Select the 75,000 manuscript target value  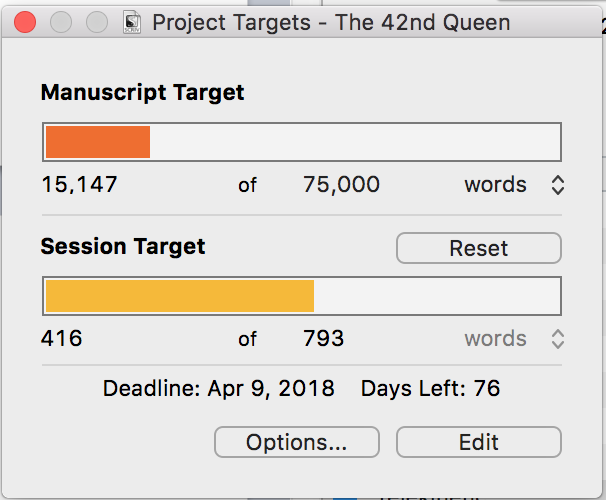[341, 185]
